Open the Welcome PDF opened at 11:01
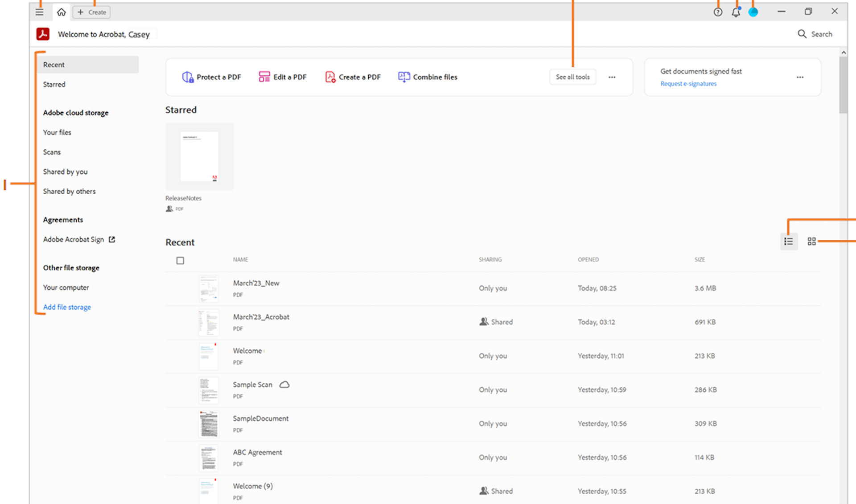The image size is (856, 504). tap(247, 351)
